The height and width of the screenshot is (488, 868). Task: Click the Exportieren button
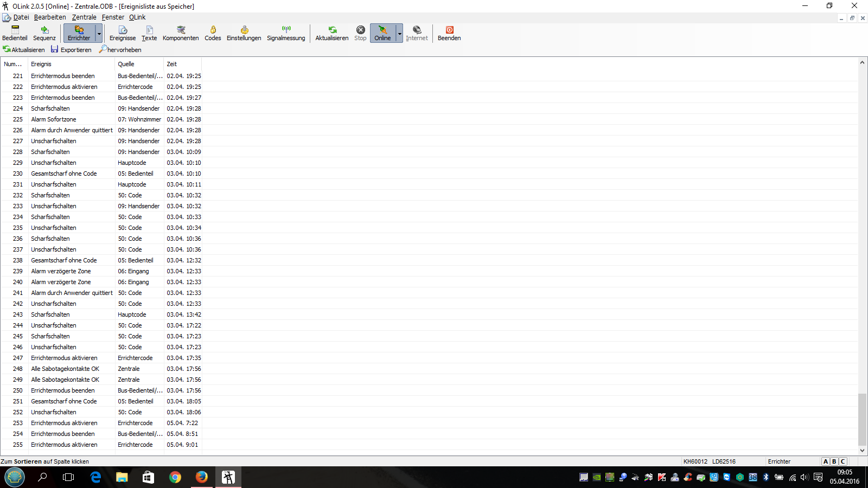[x=72, y=50]
